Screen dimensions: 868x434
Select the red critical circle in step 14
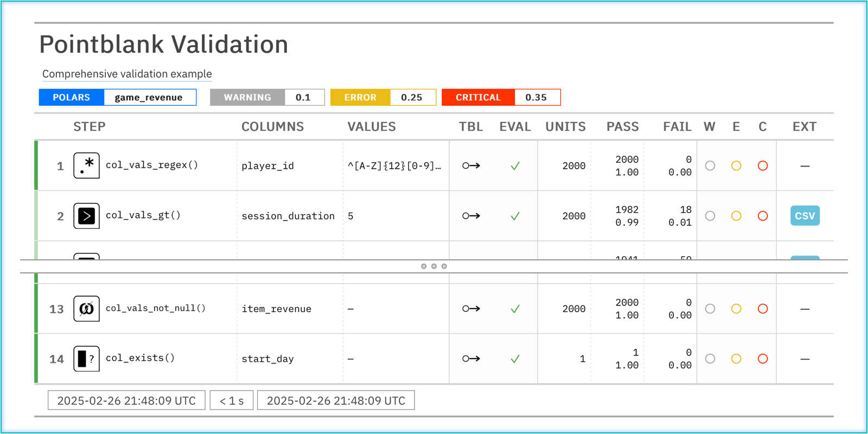[x=762, y=359]
